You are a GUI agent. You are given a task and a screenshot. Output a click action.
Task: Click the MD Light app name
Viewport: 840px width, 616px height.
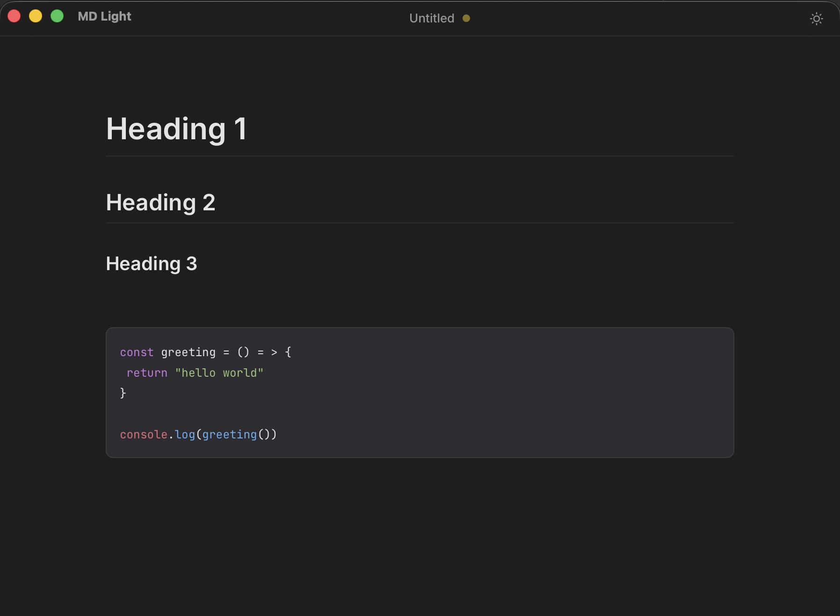point(104,16)
